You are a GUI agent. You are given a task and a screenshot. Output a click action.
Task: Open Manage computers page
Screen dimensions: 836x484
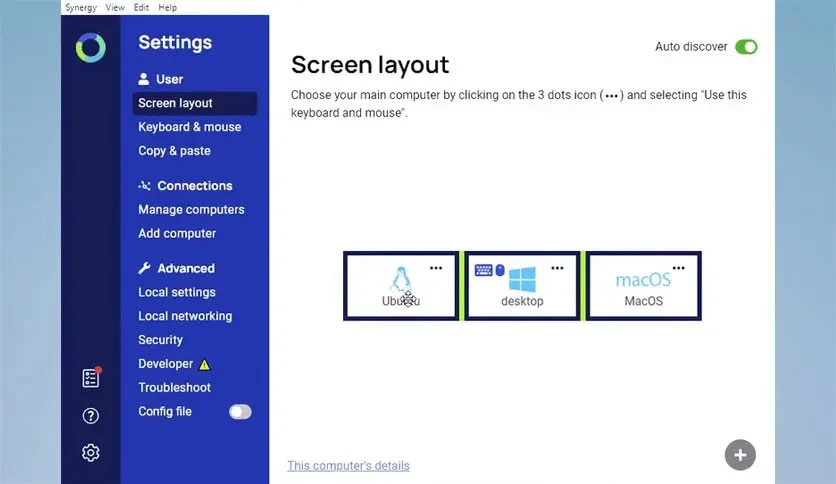(191, 209)
